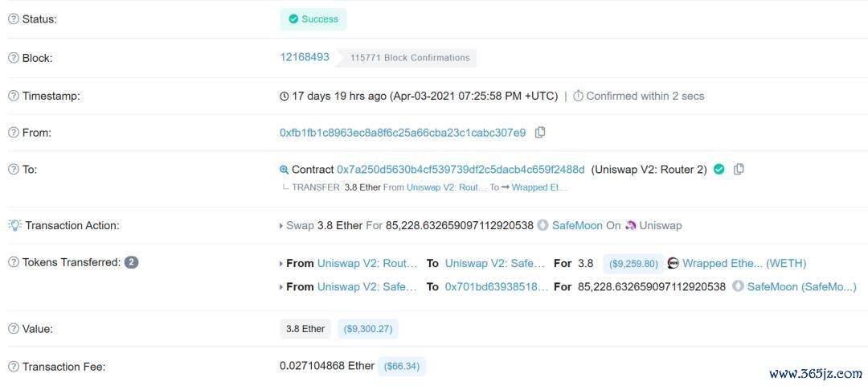Expand the WETH token transfer row arrow

(x=281, y=264)
